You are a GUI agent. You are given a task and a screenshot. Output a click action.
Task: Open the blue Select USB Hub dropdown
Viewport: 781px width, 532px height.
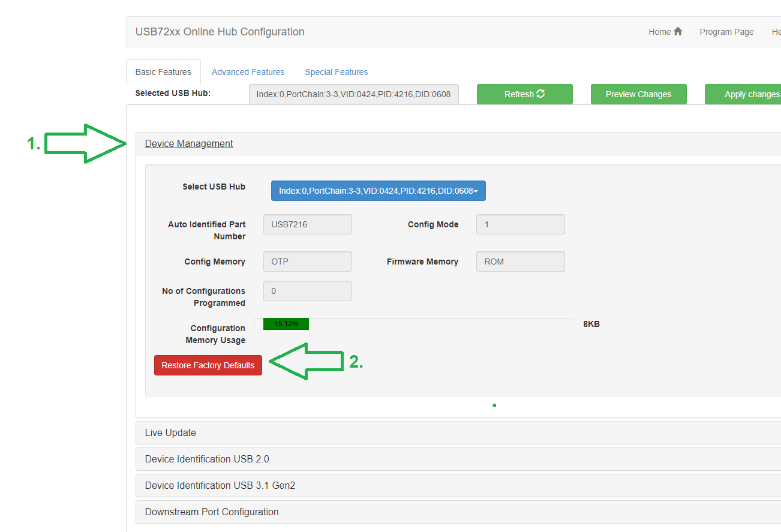point(379,191)
